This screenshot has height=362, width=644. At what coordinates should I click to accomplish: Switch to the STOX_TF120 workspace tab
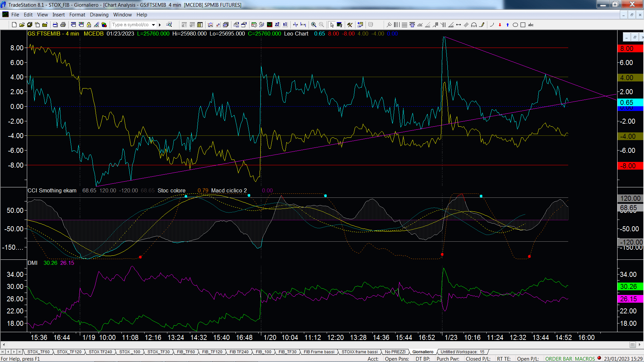(x=69, y=352)
